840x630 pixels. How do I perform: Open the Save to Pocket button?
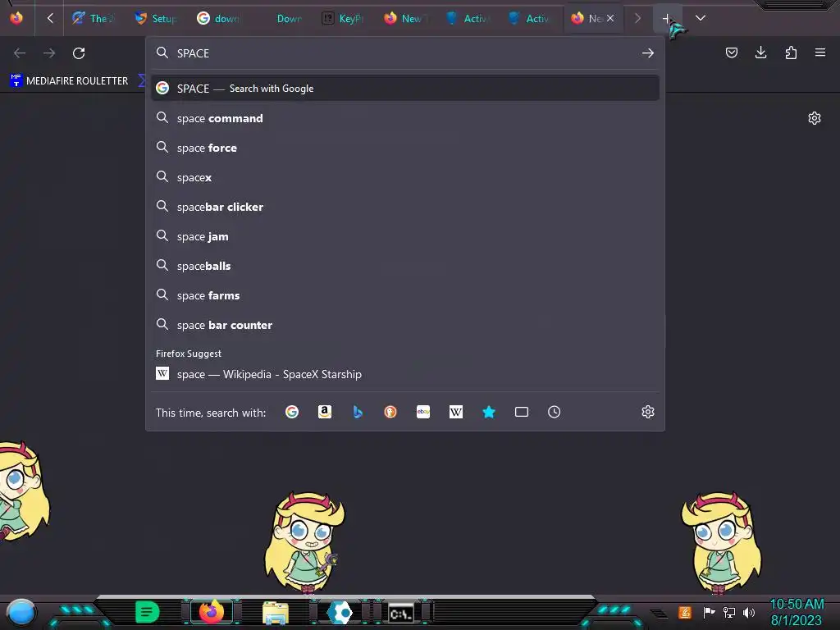(x=731, y=52)
